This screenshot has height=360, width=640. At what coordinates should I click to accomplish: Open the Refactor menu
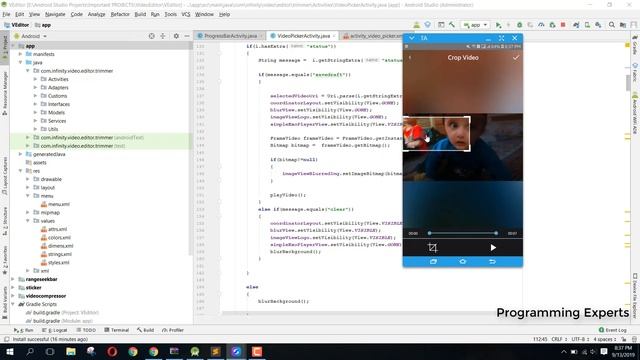[x=120, y=14]
